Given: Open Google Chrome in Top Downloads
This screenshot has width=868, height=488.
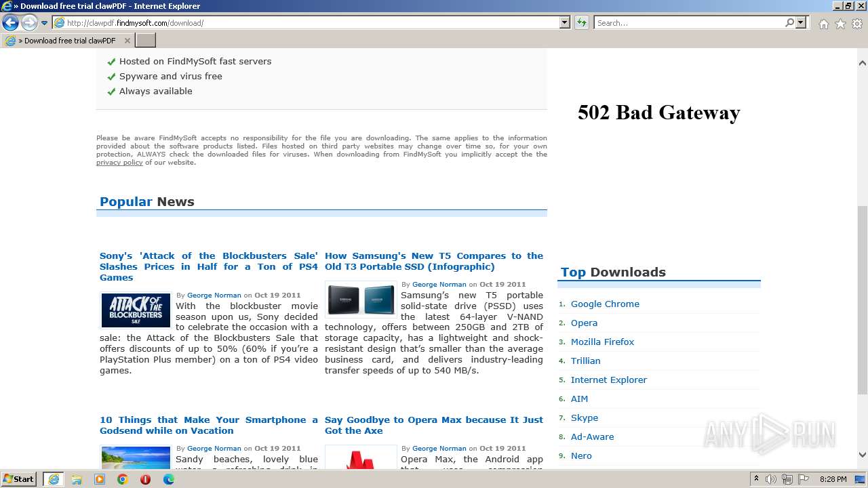Looking at the screenshot, I should click(x=605, y=304).
